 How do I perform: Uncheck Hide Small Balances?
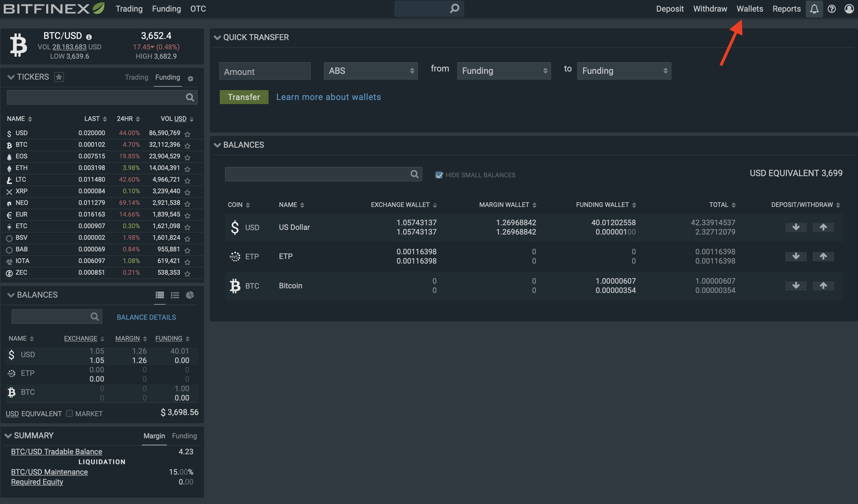click(439, 175)
